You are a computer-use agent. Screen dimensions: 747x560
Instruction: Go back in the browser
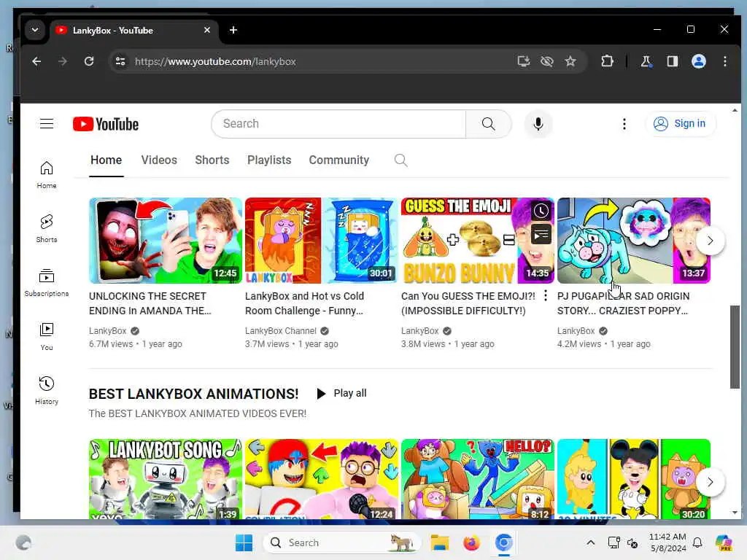coord(36,61)
